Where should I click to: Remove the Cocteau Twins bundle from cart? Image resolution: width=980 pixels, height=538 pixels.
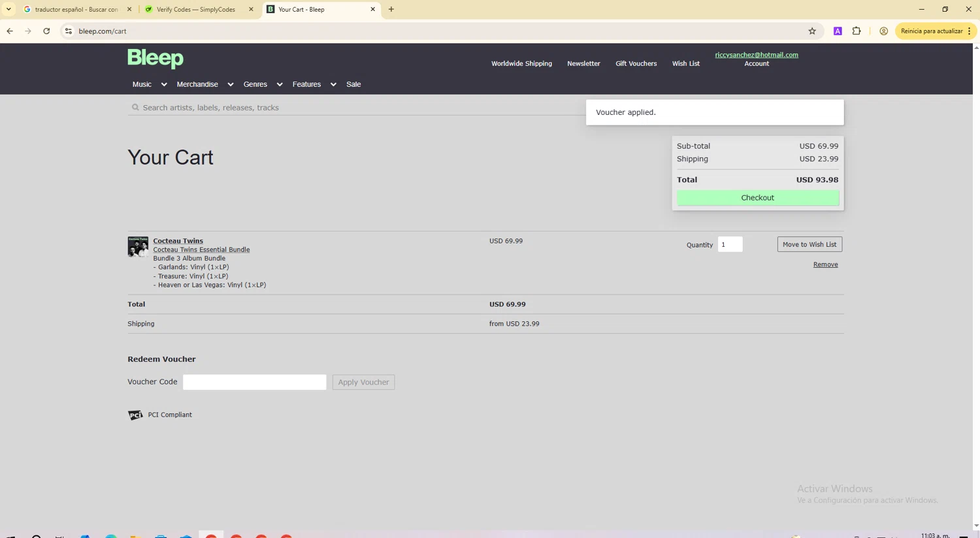pos(825,264)
